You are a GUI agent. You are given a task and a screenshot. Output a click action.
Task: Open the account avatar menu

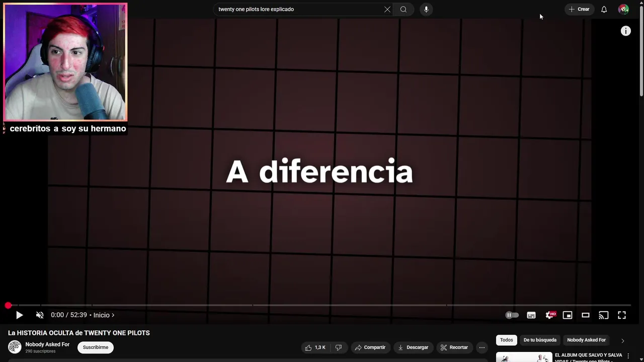(x=623, y=9)
